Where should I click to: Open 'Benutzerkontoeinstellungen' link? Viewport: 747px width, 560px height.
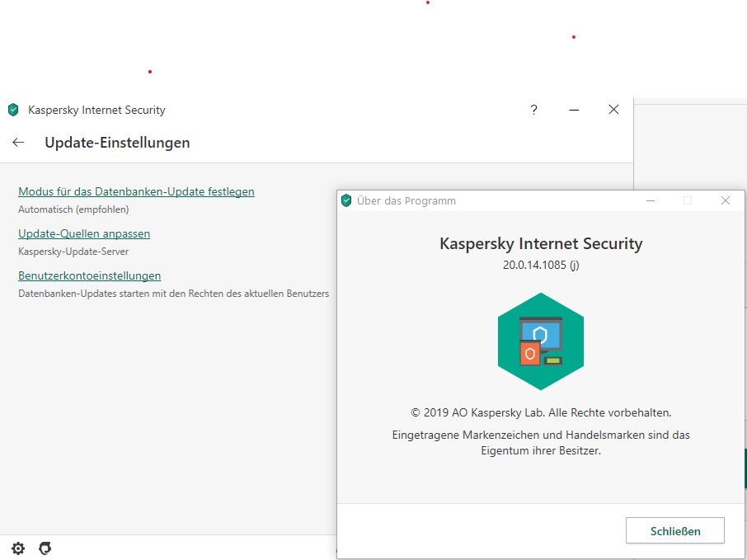90,275
